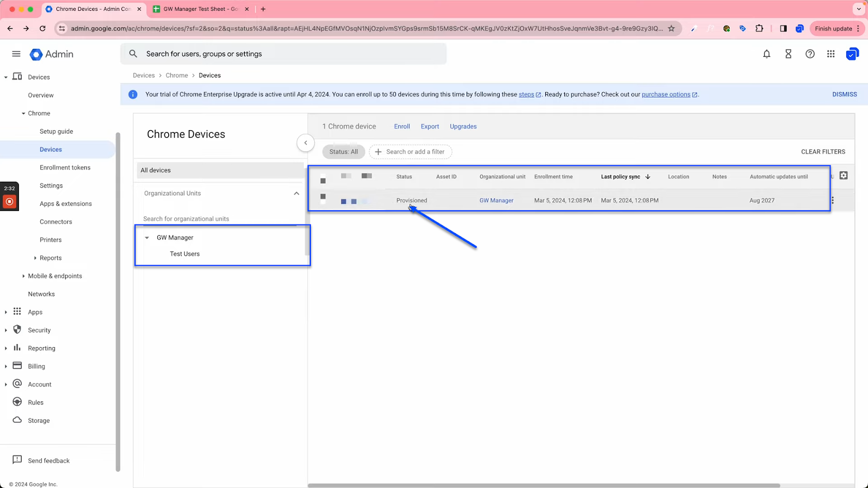Click the browser forward arrow

26,28
